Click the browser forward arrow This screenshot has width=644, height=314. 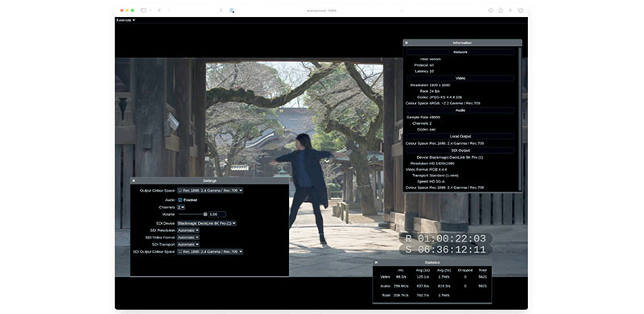169,10
